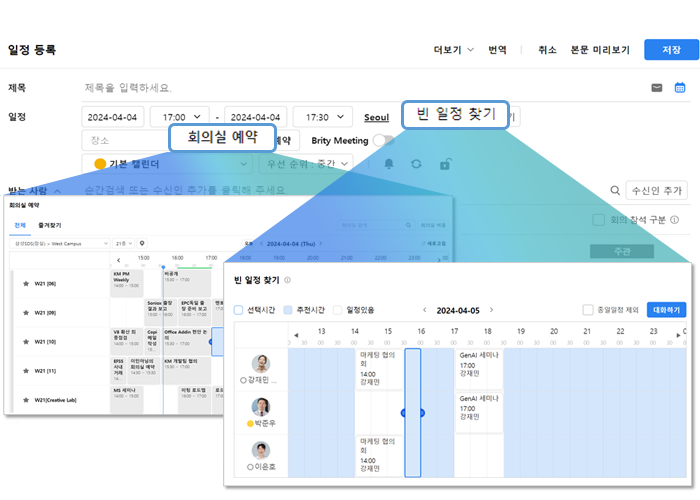Screen dimensions: 700x500
Task: Check the 종일일정 제외 checkbox
Action: [588, 310]
